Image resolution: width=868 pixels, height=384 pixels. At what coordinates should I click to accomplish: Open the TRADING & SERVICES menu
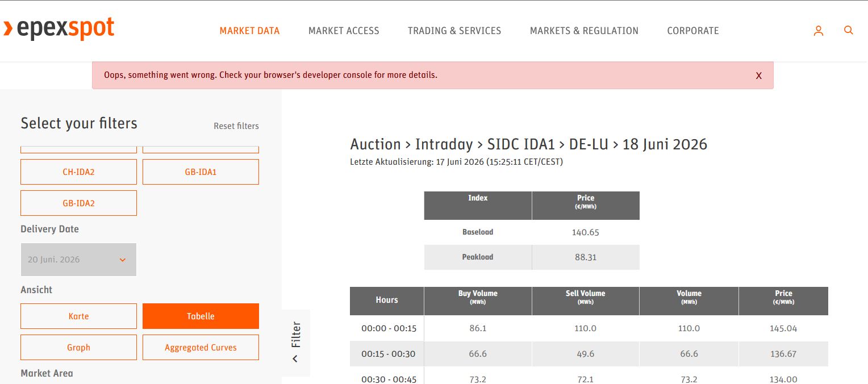[x=454, y=31]
